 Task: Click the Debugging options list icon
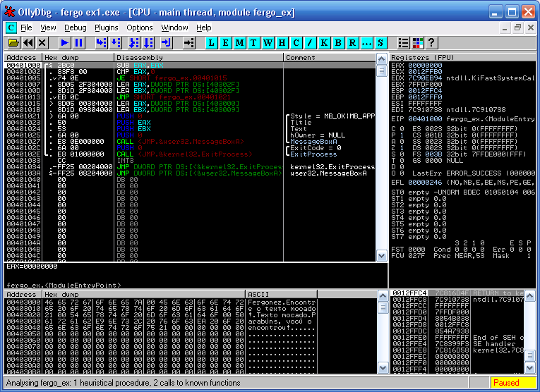[x=403, y=43]
